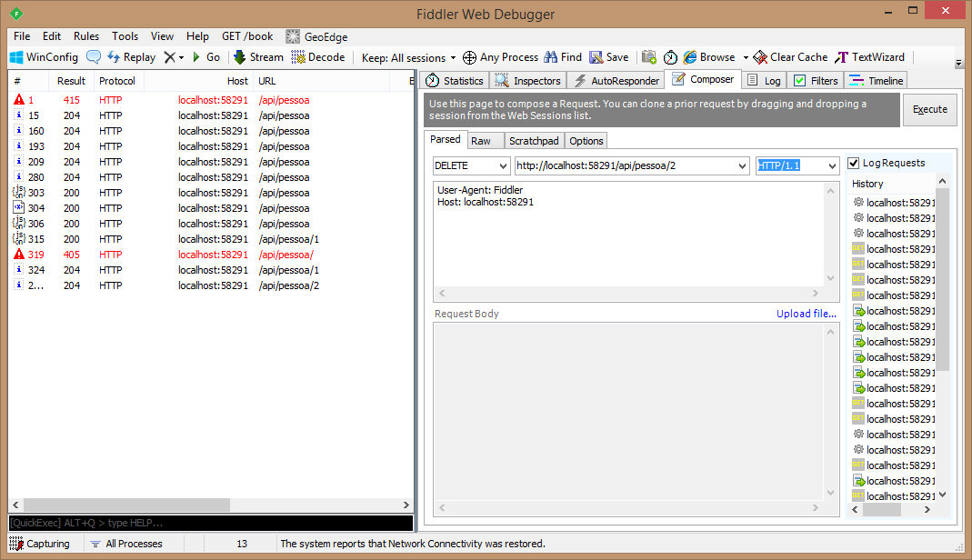The image size is (972, 560).
Task: Expand the request URL dropdown arrow
Action: pos(742,166)
